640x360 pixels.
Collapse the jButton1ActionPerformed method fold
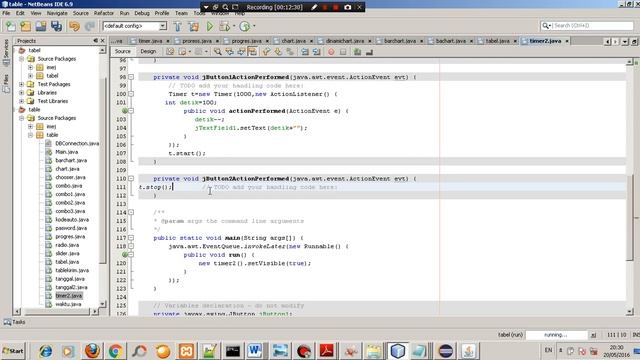(x=131, y=77)
